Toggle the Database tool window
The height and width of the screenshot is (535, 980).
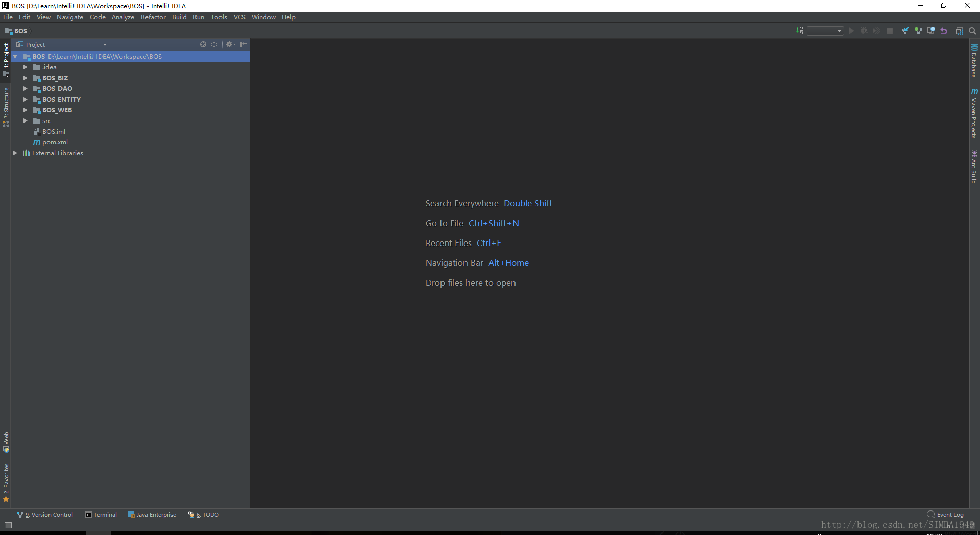pyautogui.click(x=974, y=60)
